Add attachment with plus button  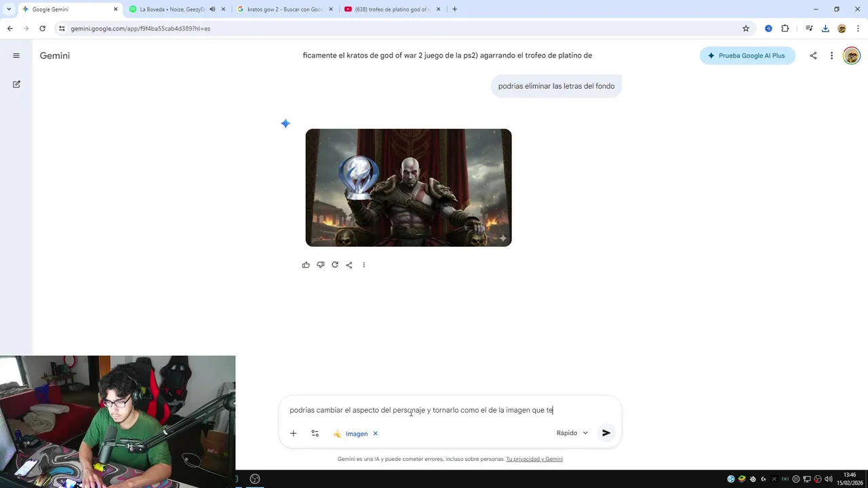(x=293, y=433)
